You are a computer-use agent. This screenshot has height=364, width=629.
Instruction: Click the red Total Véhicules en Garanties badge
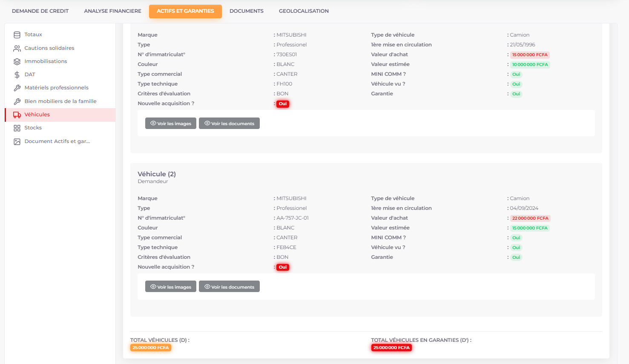coord(391,348)
